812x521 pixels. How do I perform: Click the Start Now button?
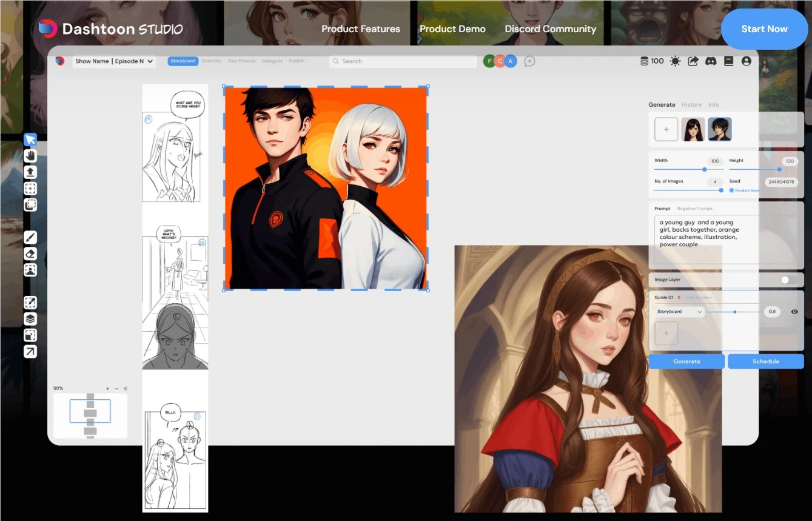(x=764, y=29)
